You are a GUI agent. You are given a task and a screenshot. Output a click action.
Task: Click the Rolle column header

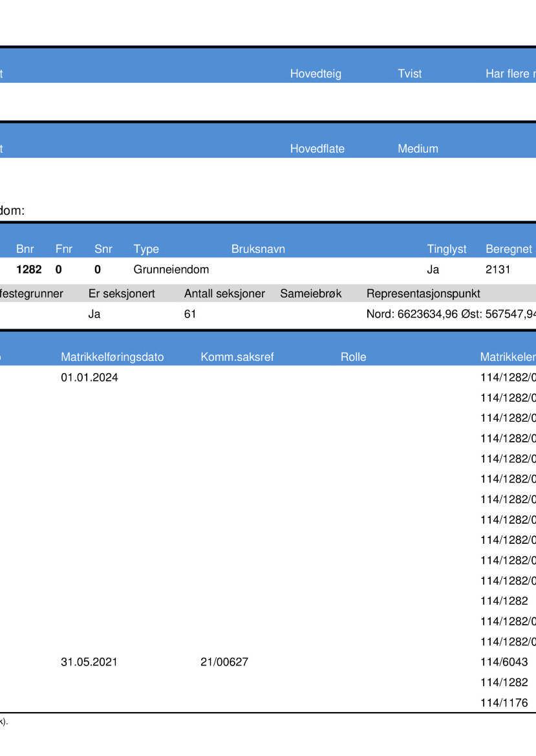click(353, 357)
